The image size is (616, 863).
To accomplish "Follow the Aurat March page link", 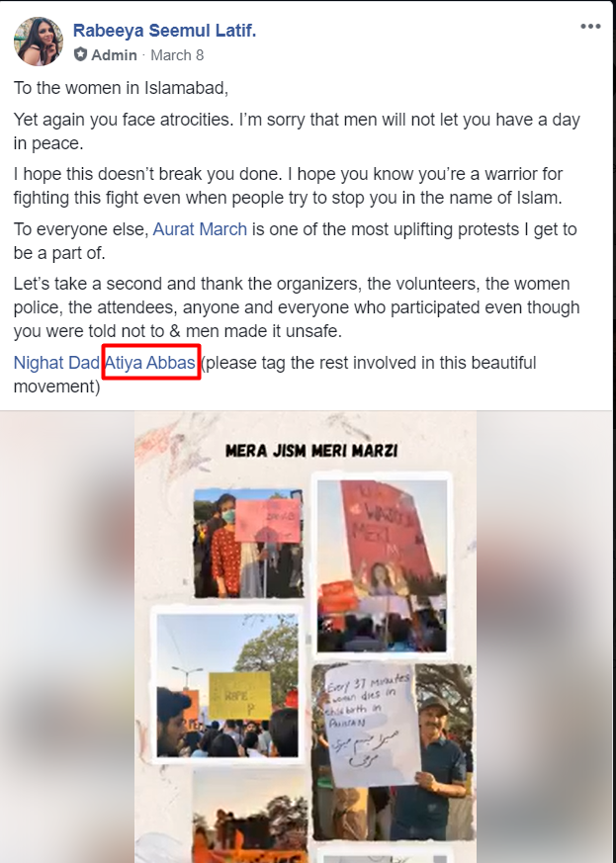I will 200,229.
